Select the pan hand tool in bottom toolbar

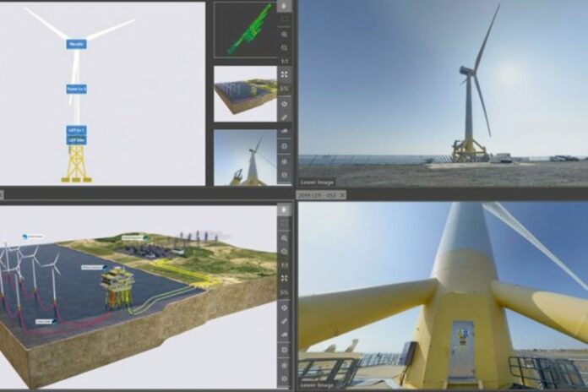click(x=285, y=210)
